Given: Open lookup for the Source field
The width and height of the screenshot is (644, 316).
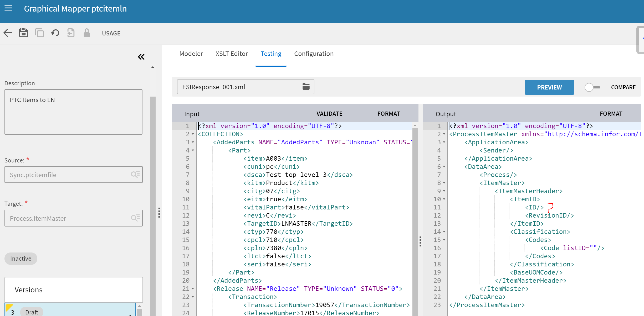Looking at the screenshot, I should 135,175.
